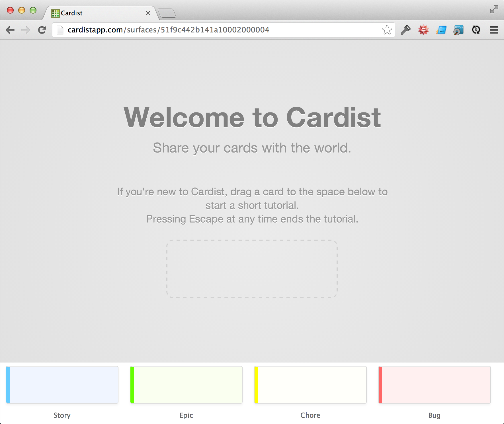Click the dashed card drop zone
Screen dimensions: 504x424
click(252, 269)
